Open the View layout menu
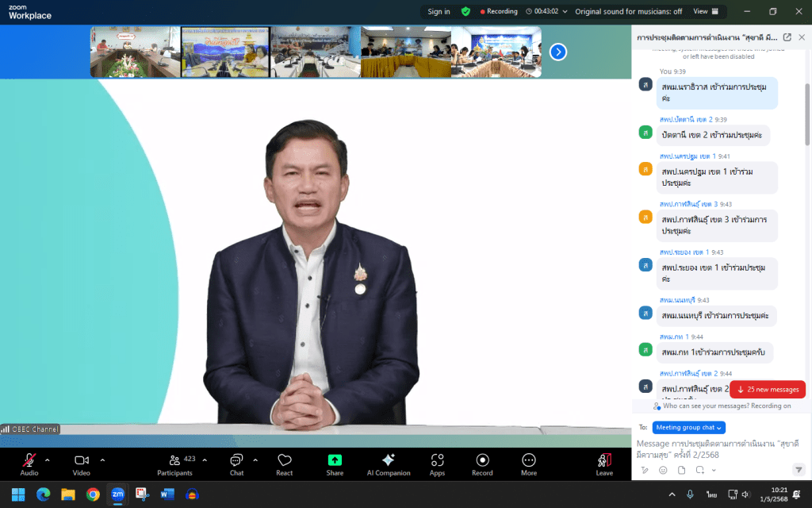 (706, 11)
